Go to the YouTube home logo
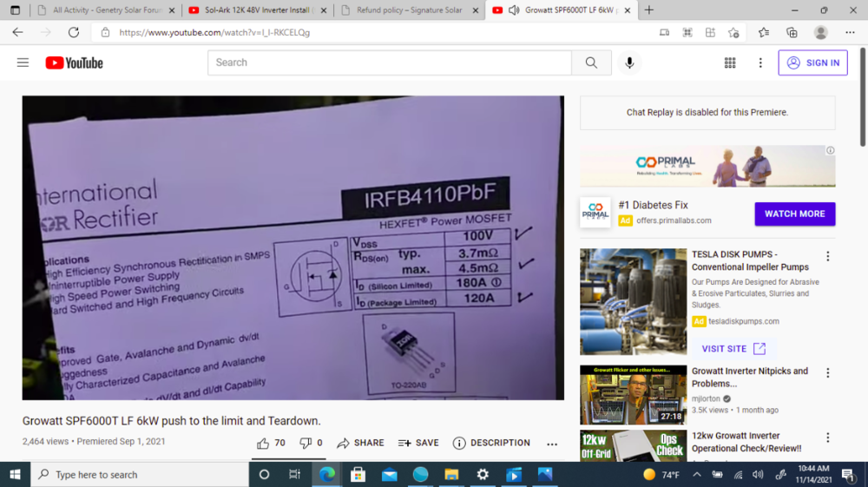This screenshot has width=868, height=487. (x=74, y=63)
